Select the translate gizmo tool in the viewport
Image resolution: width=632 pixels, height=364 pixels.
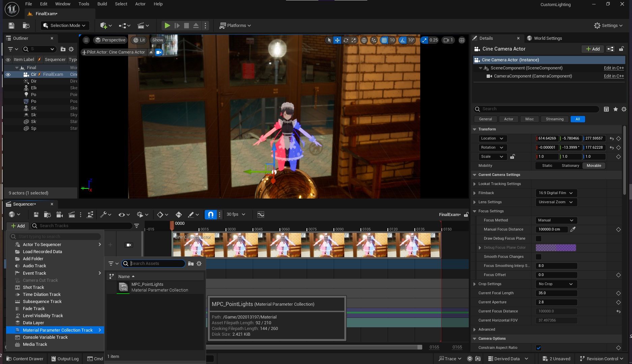pyautogui.click(x=337, y=40)
